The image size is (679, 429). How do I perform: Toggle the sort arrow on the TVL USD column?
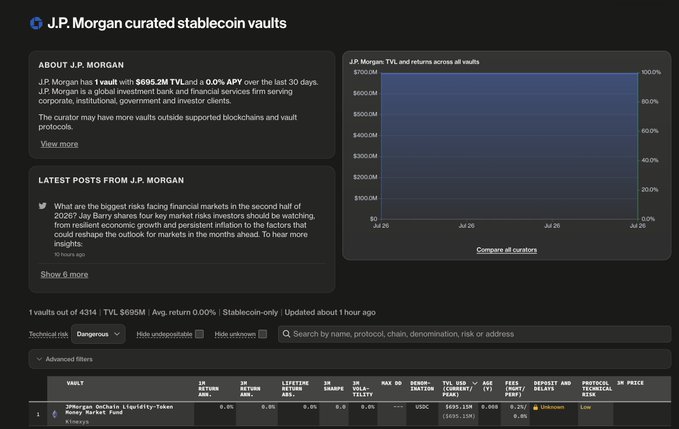tap(475, 383)
